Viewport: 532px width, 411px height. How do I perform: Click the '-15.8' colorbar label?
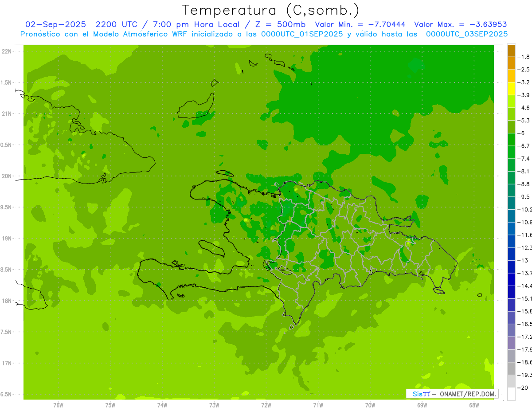pyautogui.click(x=525, y=311)
